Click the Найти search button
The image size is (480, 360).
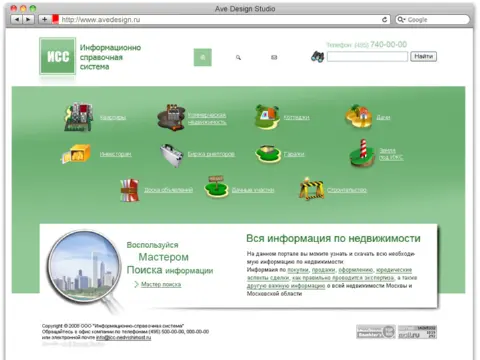tap(423, 56)
